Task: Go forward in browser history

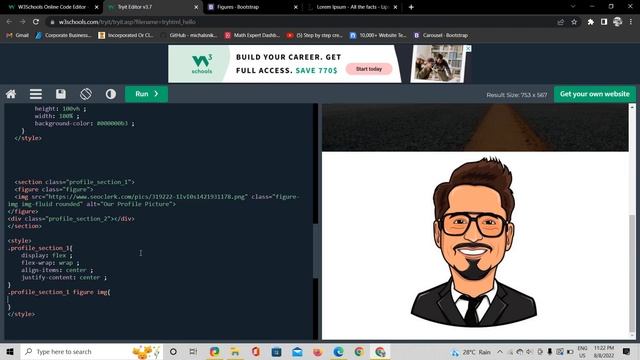Action: click(x=22, y=22)
